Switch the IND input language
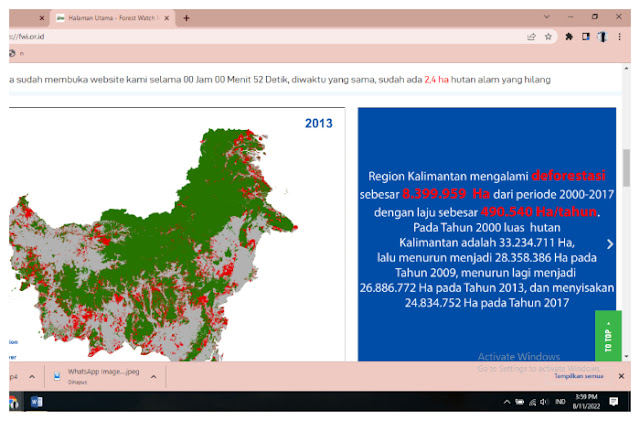Viewport: 640px width, 421px height. point(560,402)
